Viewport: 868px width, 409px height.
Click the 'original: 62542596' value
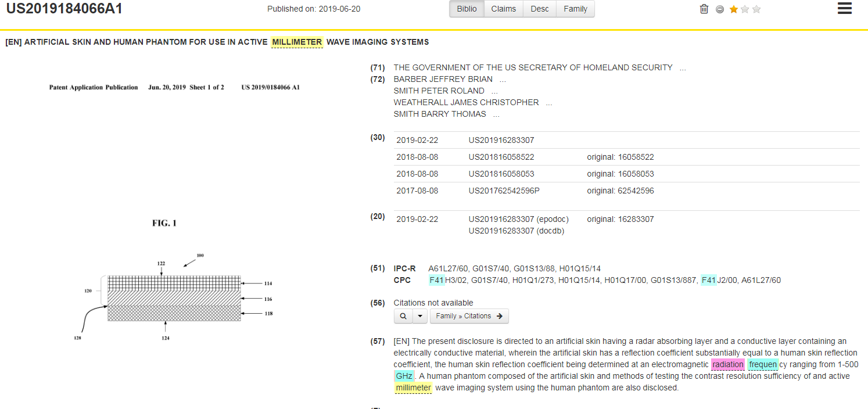(620, 191)
